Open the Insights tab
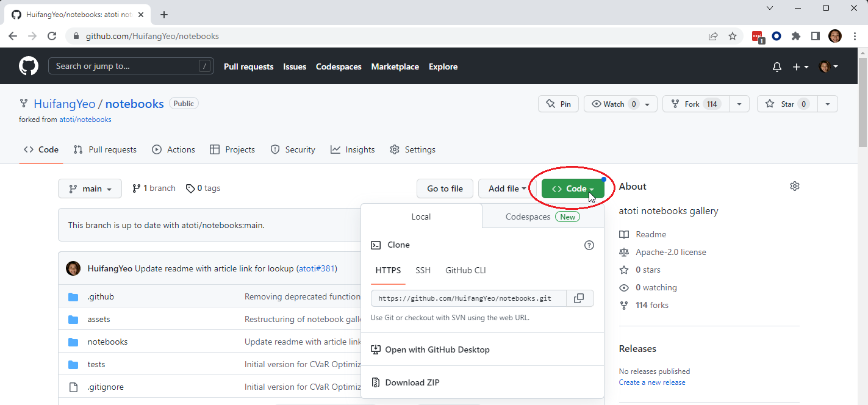 pos(353,149)
